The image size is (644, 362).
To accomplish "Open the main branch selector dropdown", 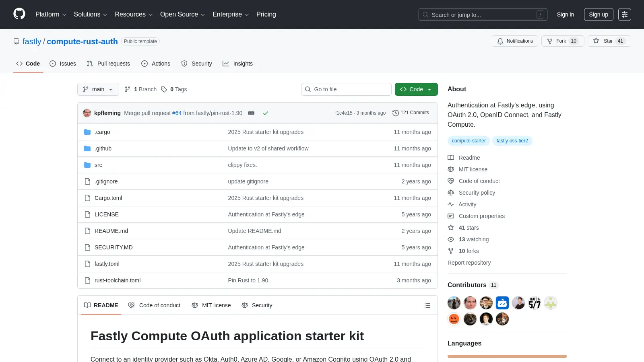I will 98,89.
